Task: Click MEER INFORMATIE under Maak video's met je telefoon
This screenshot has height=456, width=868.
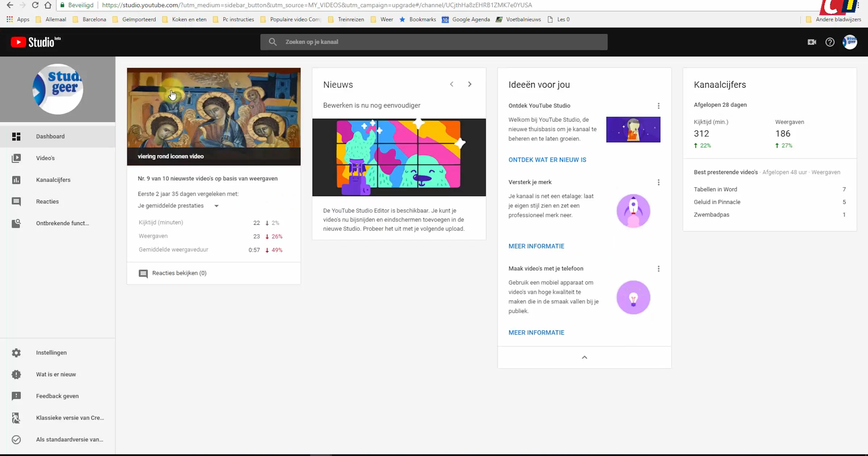Action: [x=536, y=333]
